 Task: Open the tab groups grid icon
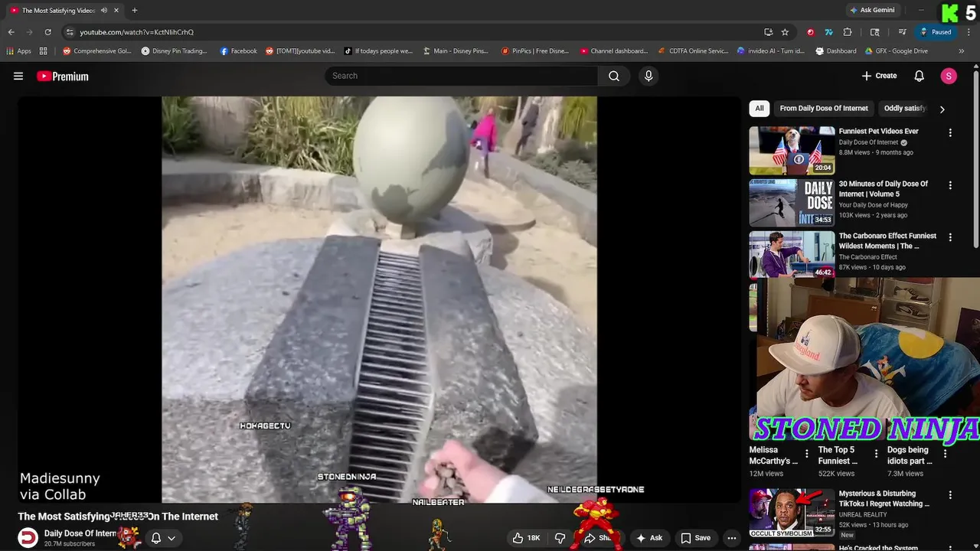(x=44, y=51)
